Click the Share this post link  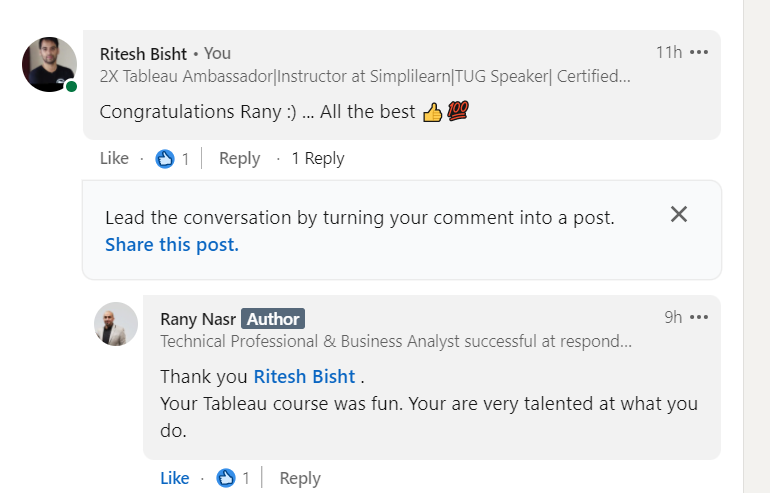point(172,245)
